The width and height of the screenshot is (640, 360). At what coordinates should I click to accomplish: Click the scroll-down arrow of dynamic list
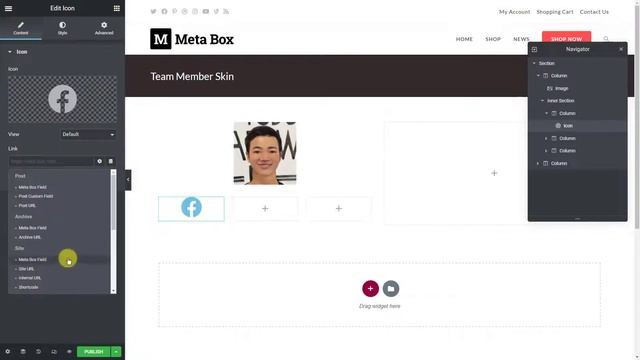tap(113, 291)
